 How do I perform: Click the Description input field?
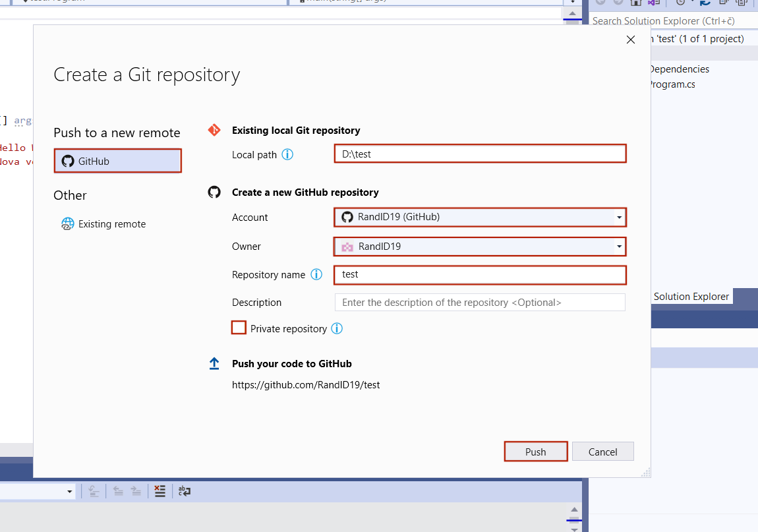point(480,303)
